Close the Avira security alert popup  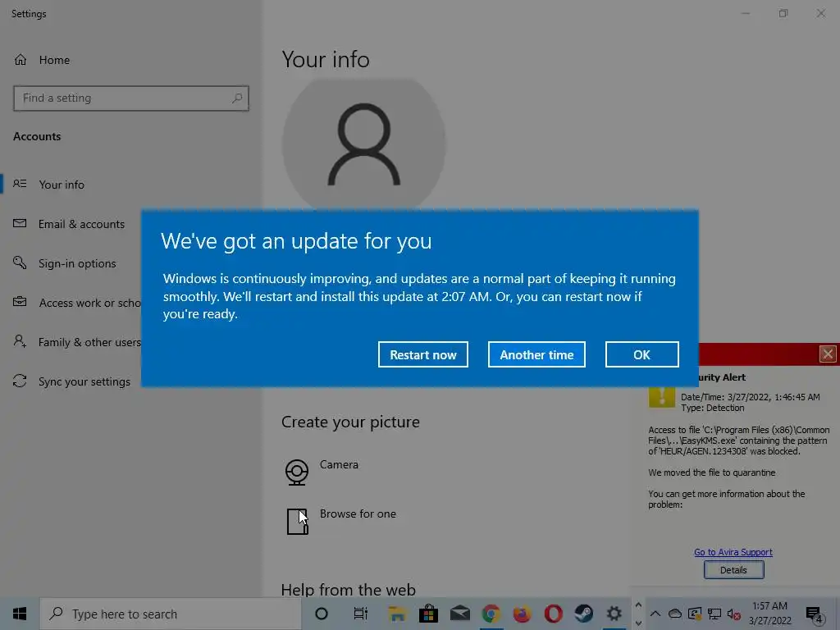coord(828,354)
